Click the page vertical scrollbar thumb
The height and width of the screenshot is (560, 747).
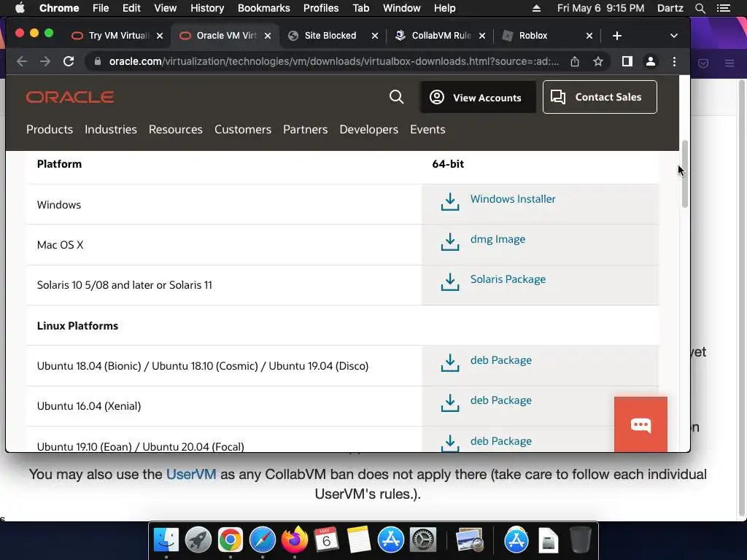coord(684,174)
